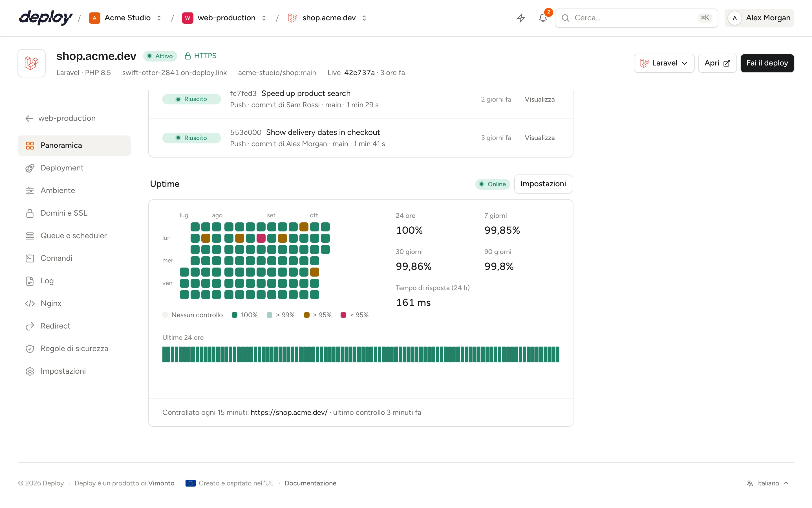Viewport: 812px width, 508px height.
Task: Click the Ambiente sliders icon
Action: click(x=30, y=190)
